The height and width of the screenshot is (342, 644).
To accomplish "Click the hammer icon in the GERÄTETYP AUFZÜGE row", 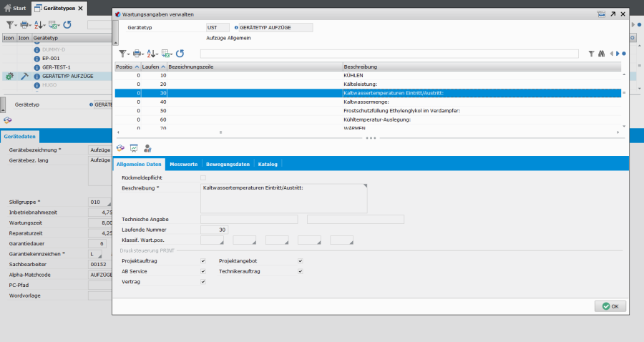I will (x=24, y=76).
